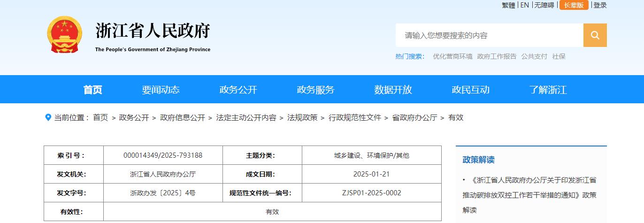The width and height of the screenshot is (644, 223).
Task: Open 要闻动态 navigation item
Action: [161, 90]
